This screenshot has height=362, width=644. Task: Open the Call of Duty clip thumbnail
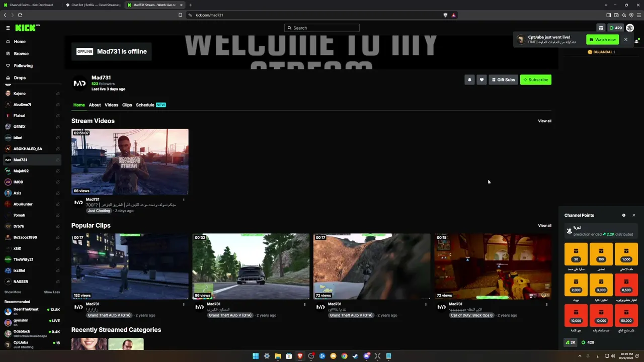(493, 266)
